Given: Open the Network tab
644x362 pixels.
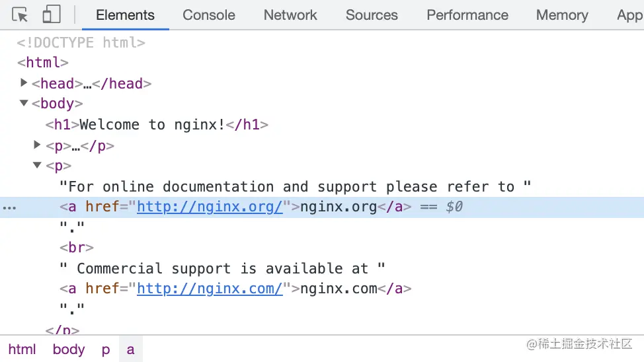Looking at the screenshot, I should pyautogui.click(x=290, y=15).
